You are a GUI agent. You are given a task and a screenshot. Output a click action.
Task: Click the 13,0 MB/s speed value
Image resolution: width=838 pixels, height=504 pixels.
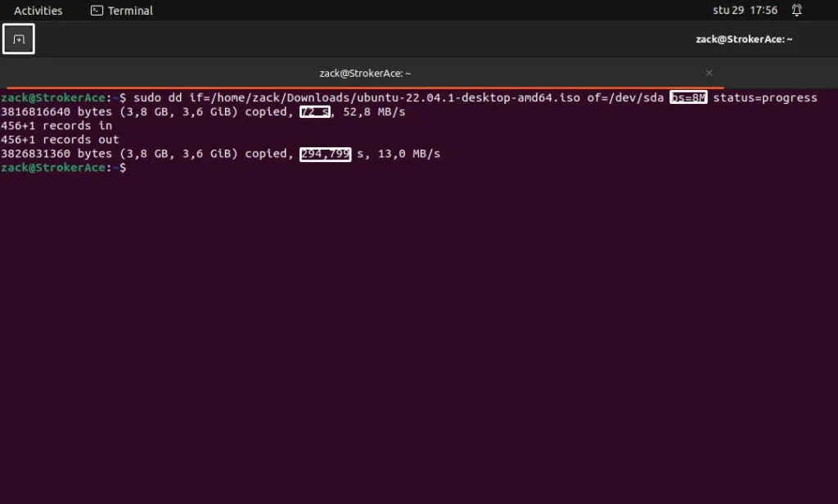(409, 153)
